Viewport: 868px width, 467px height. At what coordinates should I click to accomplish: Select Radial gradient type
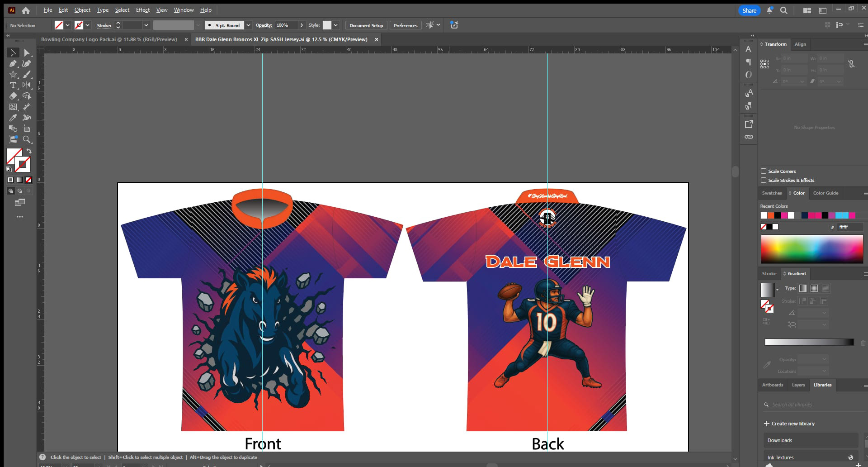click(x=814, y=288)
